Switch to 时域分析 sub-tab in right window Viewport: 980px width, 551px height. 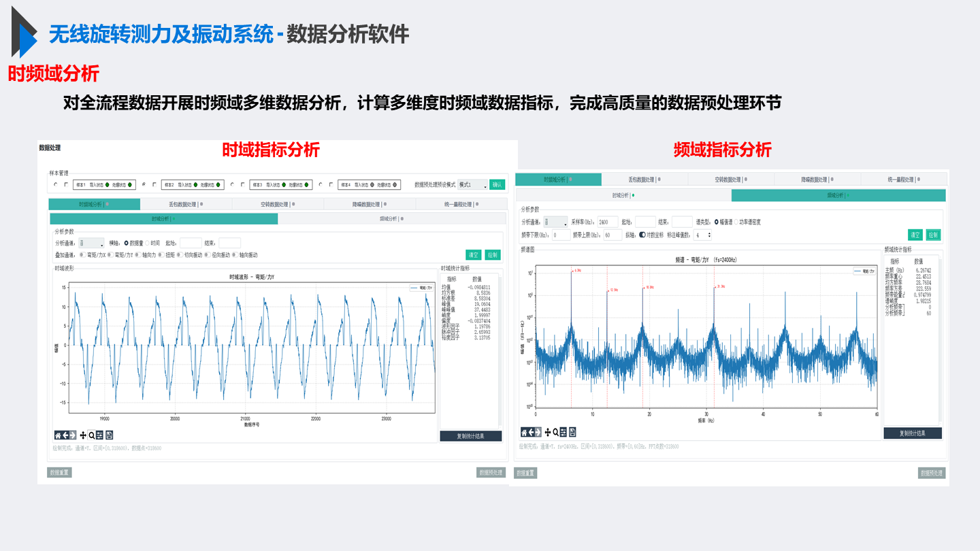[623, 195]
